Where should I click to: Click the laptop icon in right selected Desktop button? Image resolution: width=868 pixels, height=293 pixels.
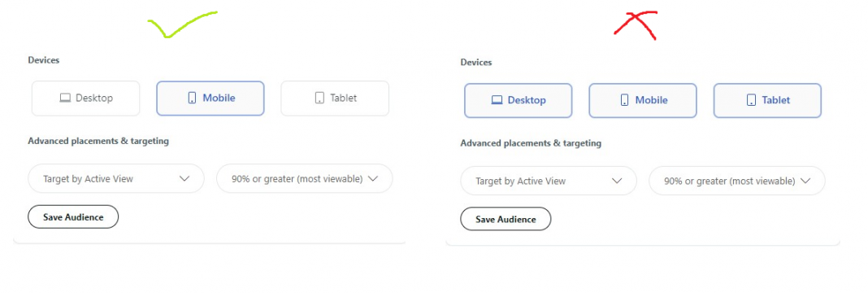click(x=497, y=100)
